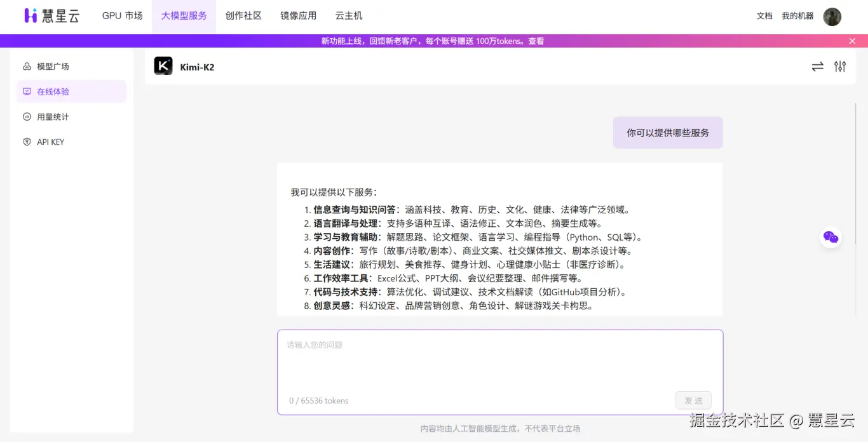
Task: Click the Kimi-K2 model logo
Action: (163, 66)
